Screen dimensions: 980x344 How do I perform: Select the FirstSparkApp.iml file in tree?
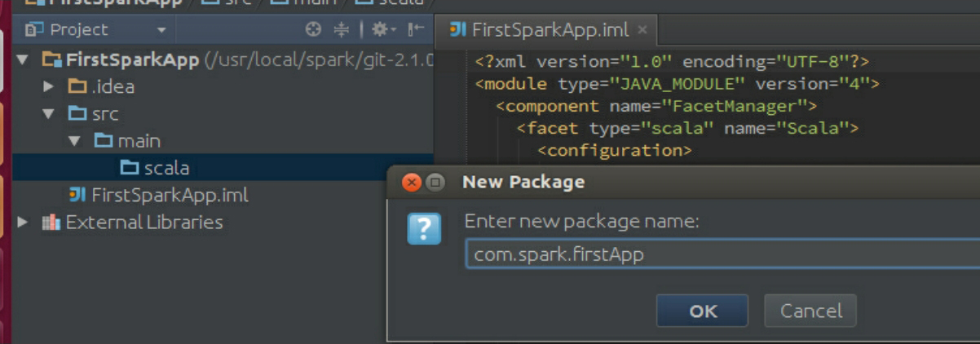click(170, 195)
